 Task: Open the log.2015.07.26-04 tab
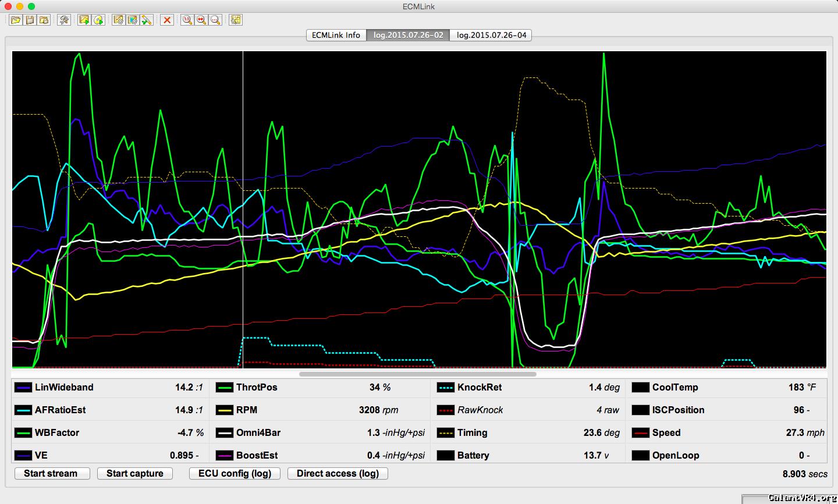(491, 35)
